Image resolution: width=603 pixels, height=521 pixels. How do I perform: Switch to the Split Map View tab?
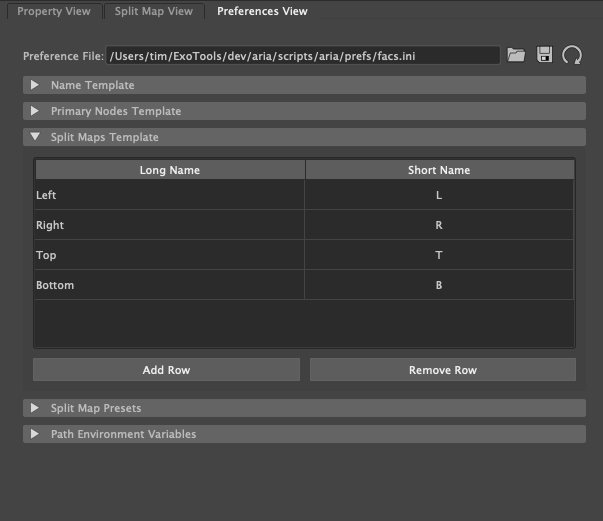[154, 11]
